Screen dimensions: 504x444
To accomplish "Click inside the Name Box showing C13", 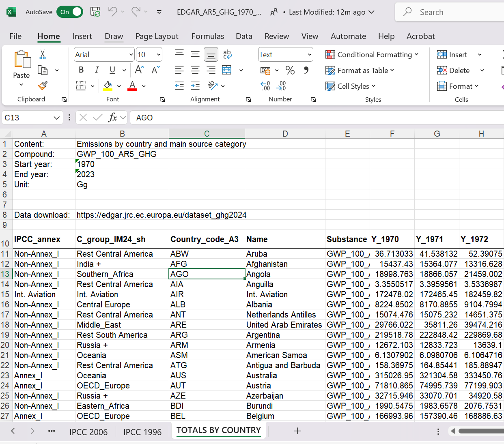I will coord(28,117).
